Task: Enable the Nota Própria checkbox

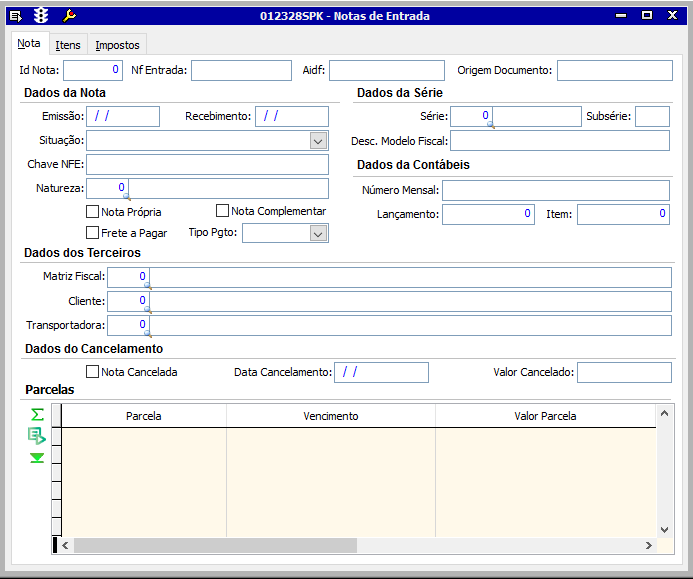Action: pyautogui.click(x=93, y=212)
